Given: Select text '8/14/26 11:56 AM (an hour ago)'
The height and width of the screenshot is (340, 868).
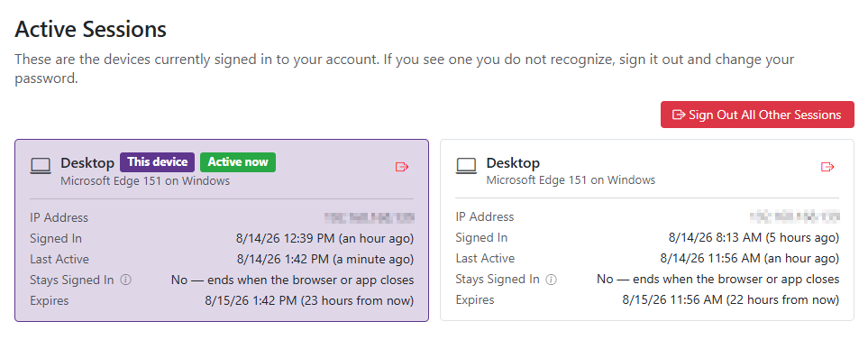Looking at the screenshot, I should coord(750,259).
